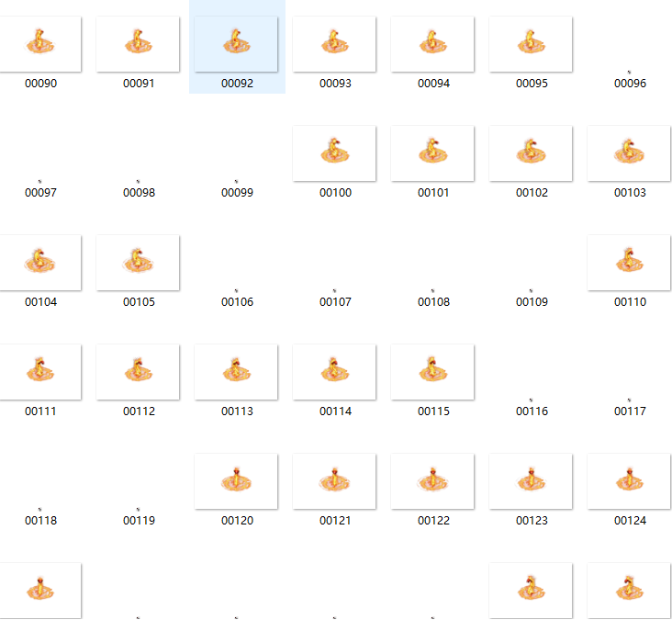Select the 00123 image thumbnail

click(531, 481)
